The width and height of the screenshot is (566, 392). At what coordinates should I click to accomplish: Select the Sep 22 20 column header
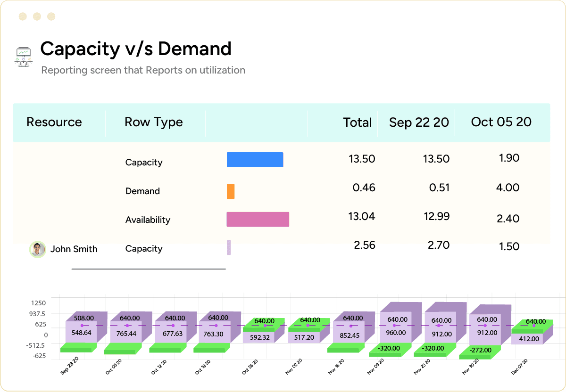[x=419, y=122]
